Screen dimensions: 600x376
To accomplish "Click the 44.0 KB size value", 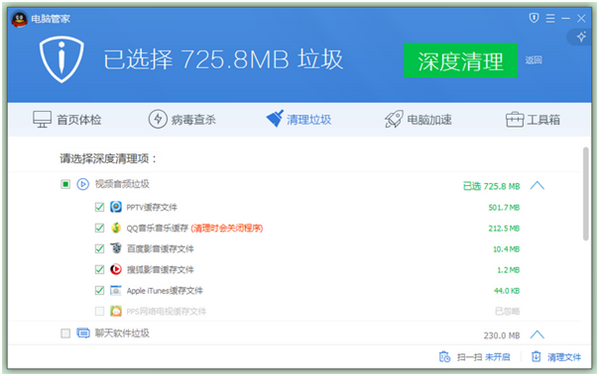I will point(507,291).
